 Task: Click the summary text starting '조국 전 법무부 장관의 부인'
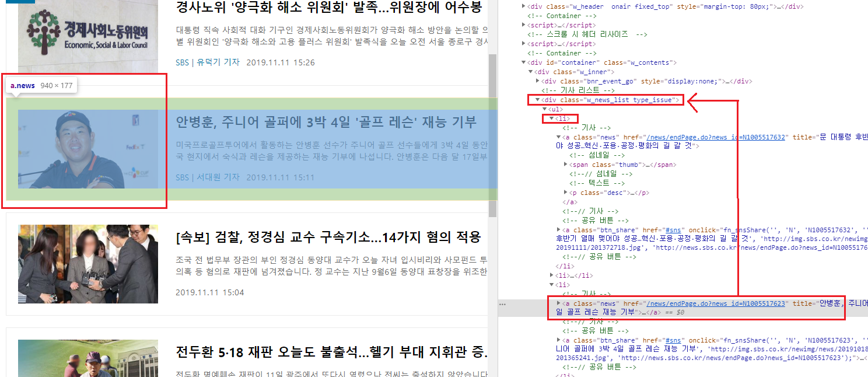332,266
